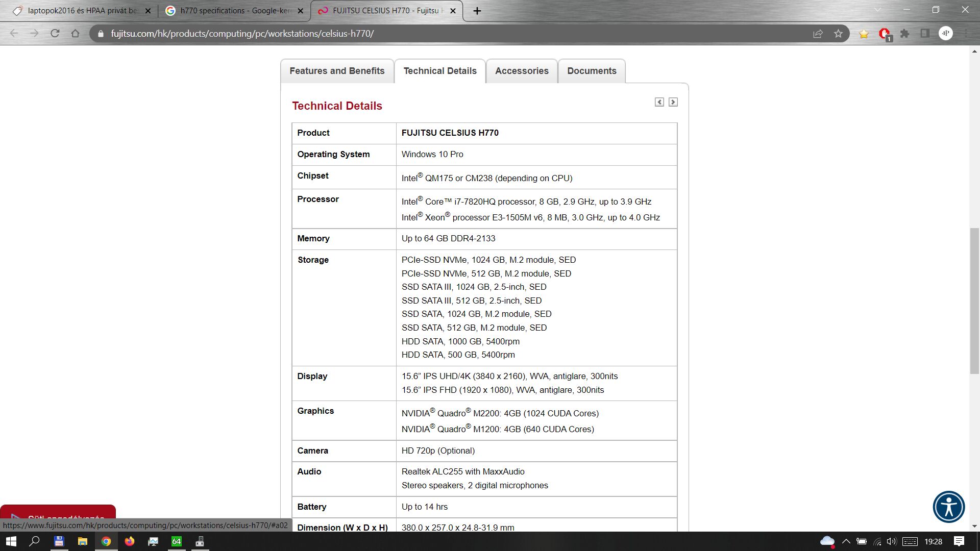Viewport: 980px width, 551px height.
Task: Reload the Fujitsu page
Action: click(55, 34)
